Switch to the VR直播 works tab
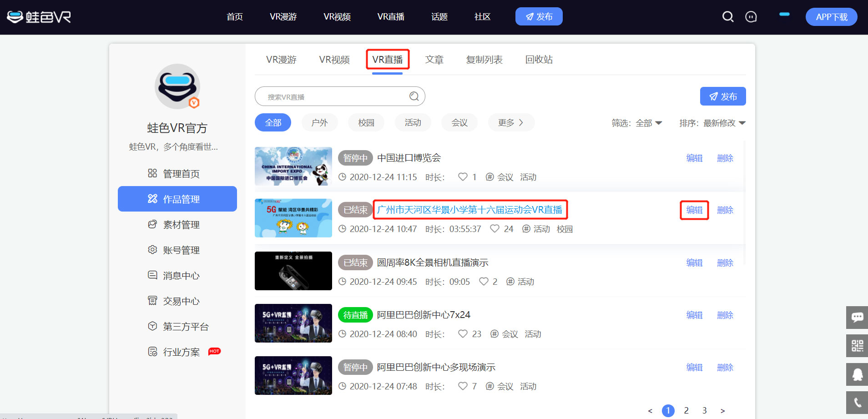This screenshot has width=868, height=419. point(388,60)
